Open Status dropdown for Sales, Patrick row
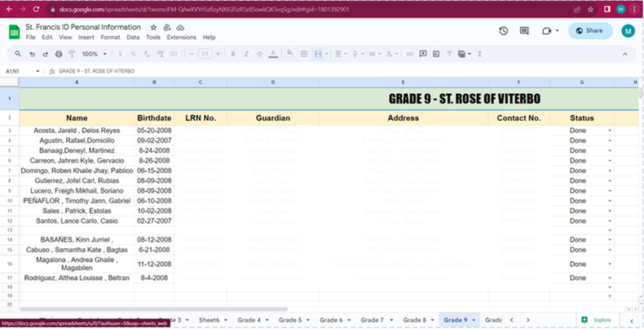 coord(610,211)
